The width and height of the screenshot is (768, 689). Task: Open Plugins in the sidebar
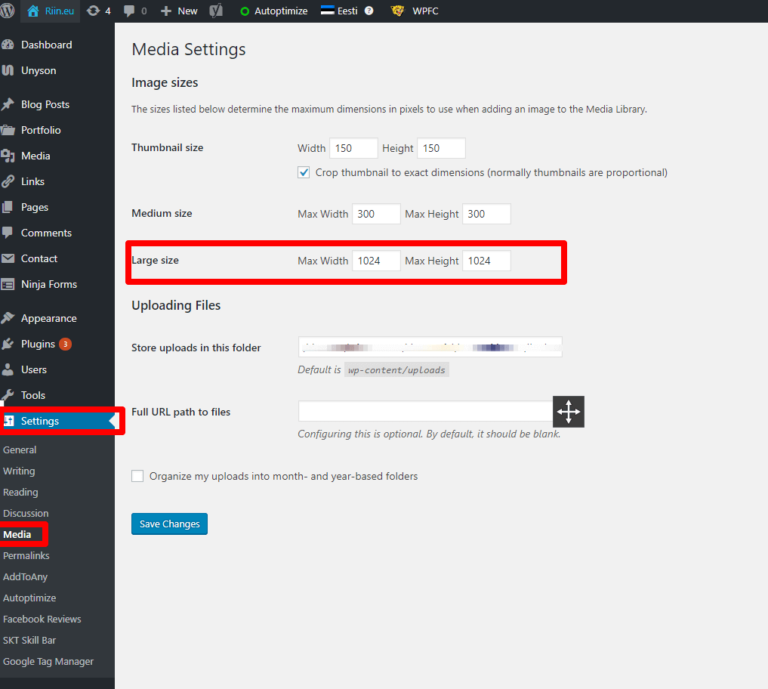(38, 344)
